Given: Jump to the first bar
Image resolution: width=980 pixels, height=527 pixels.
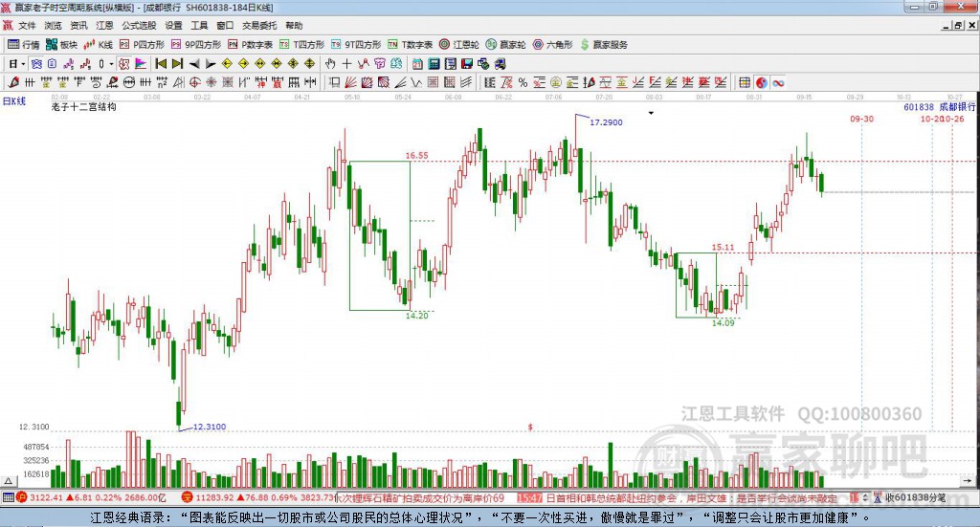Looking at the screenshot, I should point(161,64).
